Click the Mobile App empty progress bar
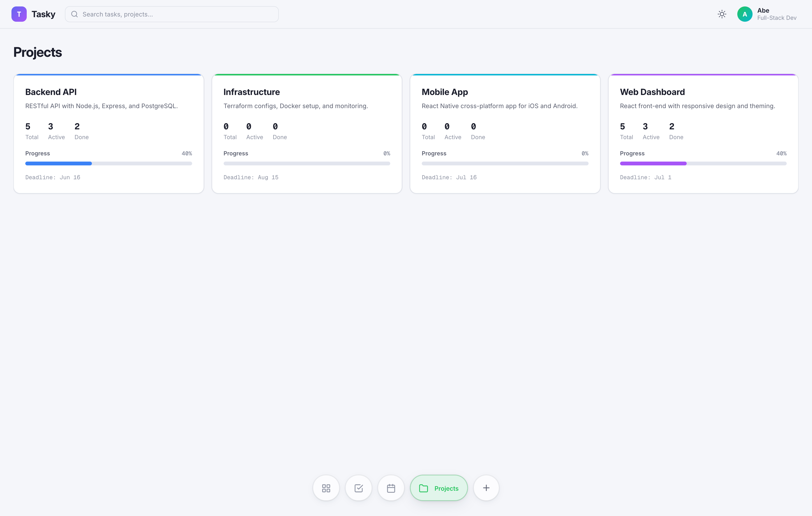 point(505,163)
